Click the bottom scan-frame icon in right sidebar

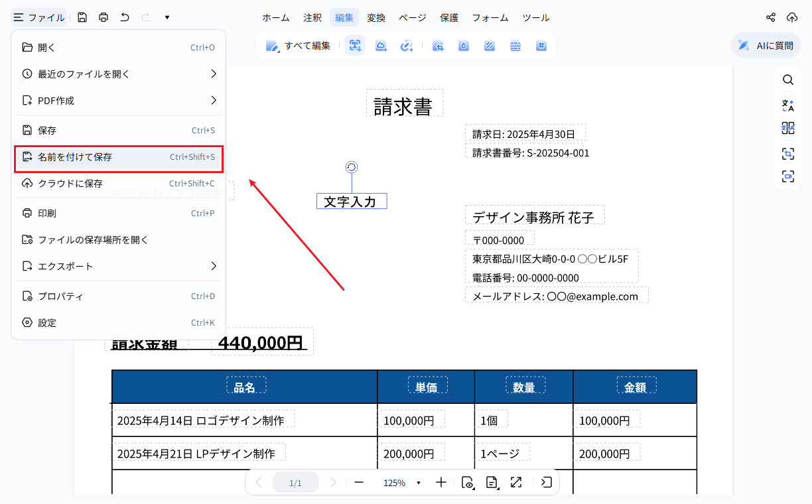(x=788, y=176)
